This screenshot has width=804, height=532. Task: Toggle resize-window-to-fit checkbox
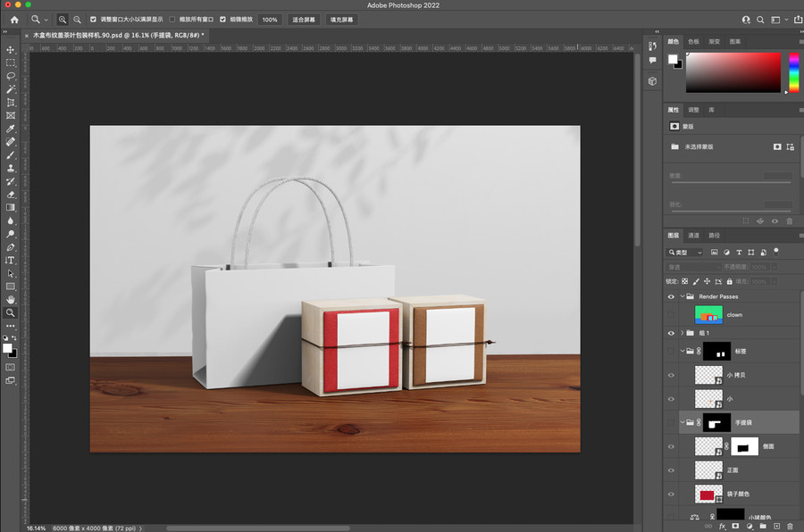click(x=93, y=20)
